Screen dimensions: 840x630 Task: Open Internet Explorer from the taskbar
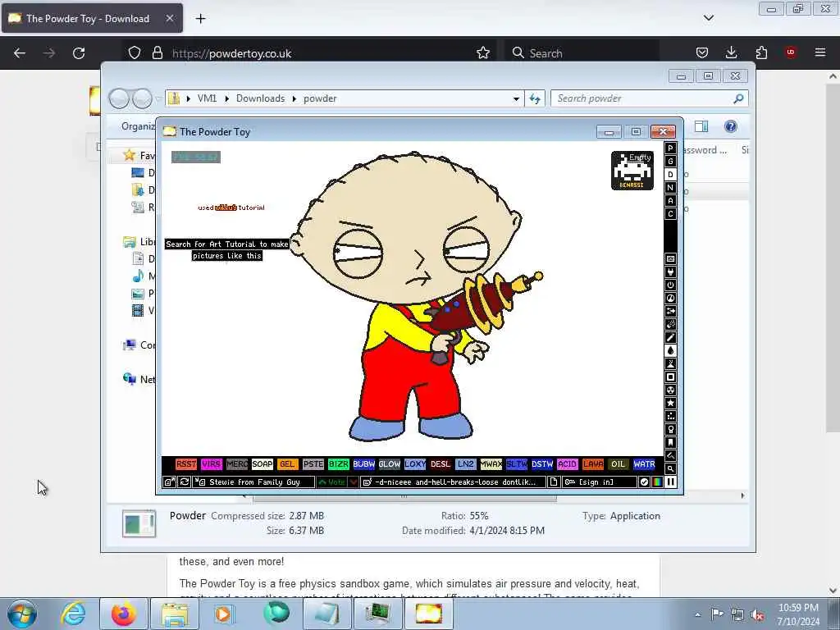pyautogui.click(x=73, y=614)
